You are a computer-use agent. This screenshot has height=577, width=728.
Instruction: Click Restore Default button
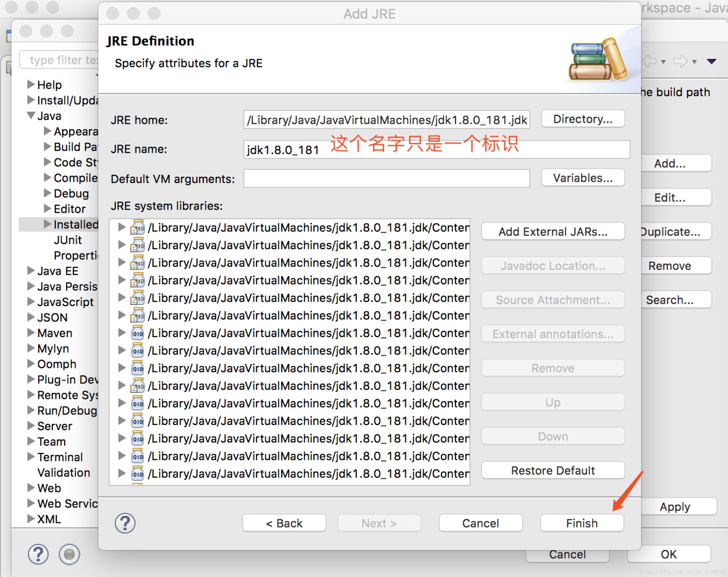point(552,470)
